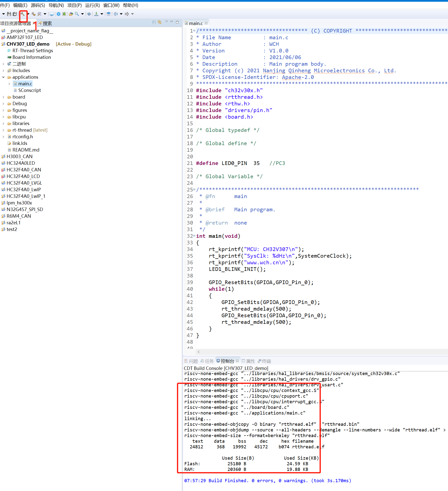The width and height of the screenshot is (448, 491).
Task: Click the blue gear settings icon
Action: coord(59,14)
